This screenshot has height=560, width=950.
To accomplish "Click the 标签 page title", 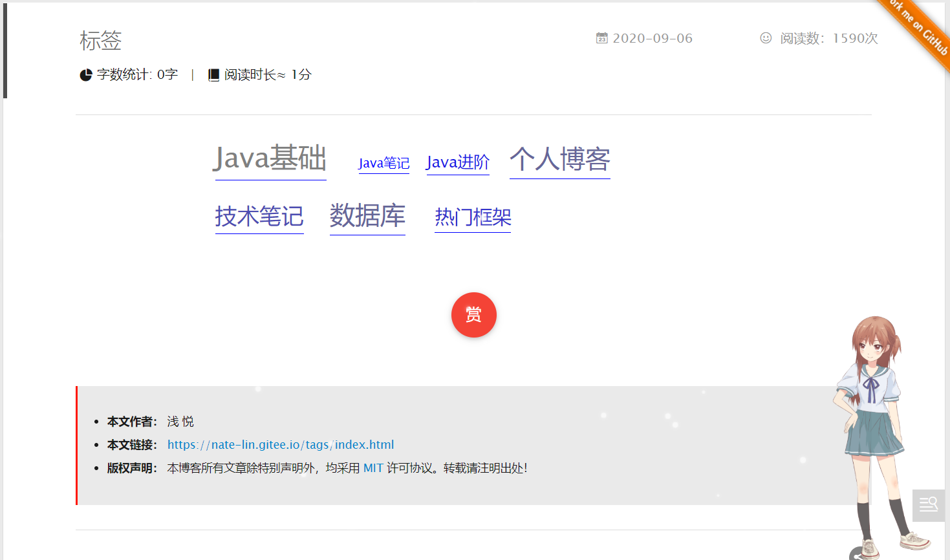I will (100, 41).
